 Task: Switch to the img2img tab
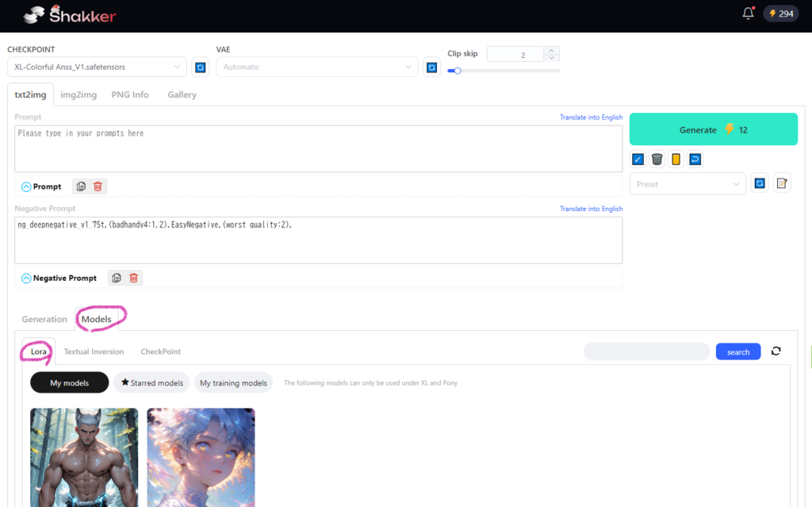point(79,94)
